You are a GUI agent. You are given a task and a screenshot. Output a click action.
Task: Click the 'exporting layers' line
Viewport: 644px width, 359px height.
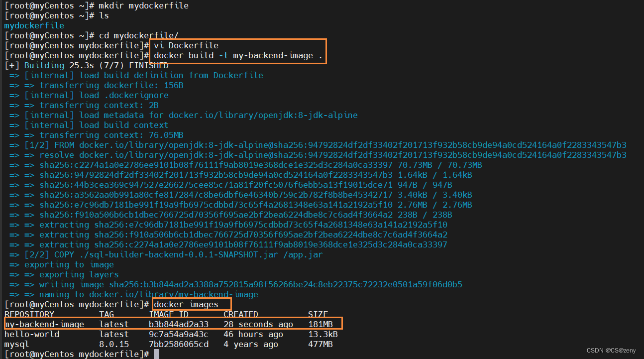(64, 274)
